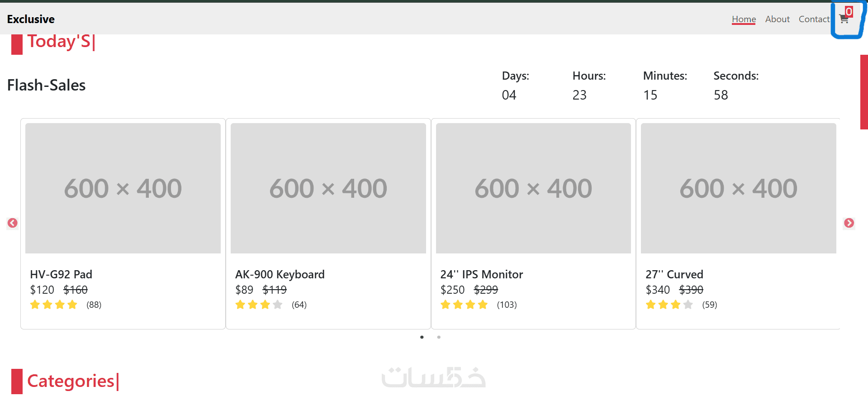Open the AK-900 Keyboard product image
The width and height of the screenshot is (868, 396).
(x=328, y=188)
